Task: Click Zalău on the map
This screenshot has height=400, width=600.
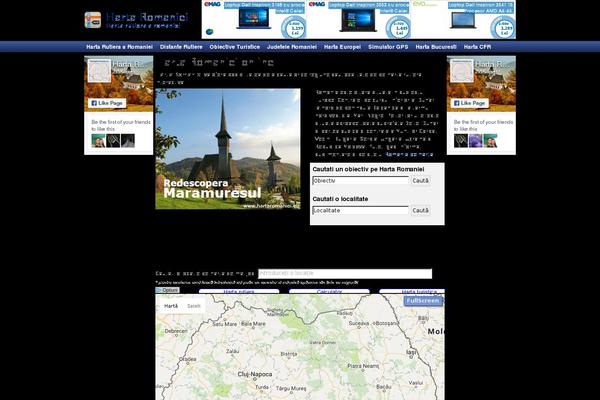Action: point(233,351)
